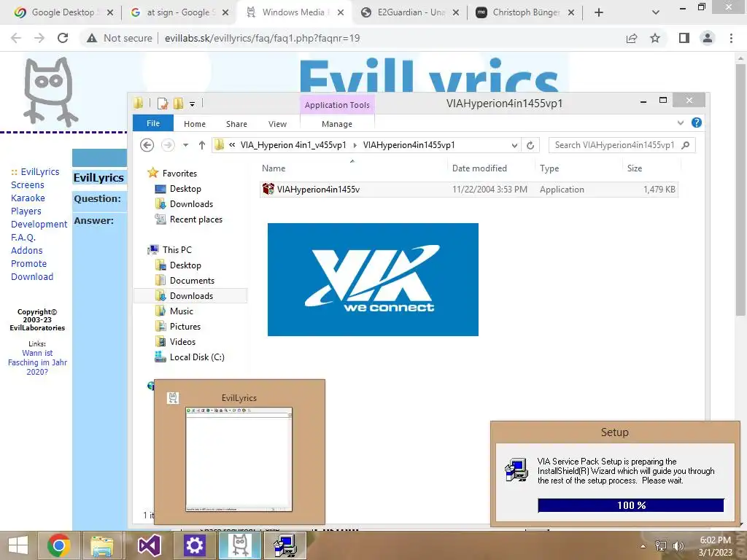Open recent locations dropdown in Explorer
747x560 pixels.
tap(186, 145)
